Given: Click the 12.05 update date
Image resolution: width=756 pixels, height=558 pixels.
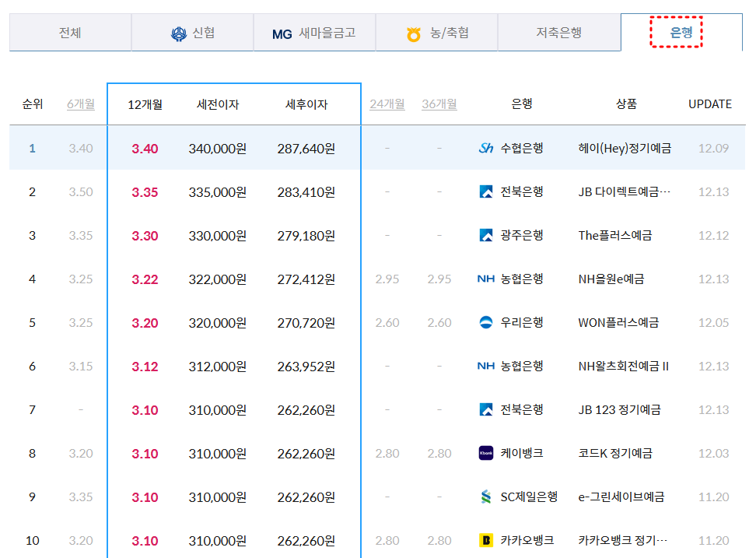Looking at the screenshot, I should pyautogui.click(x=713, y=323).
